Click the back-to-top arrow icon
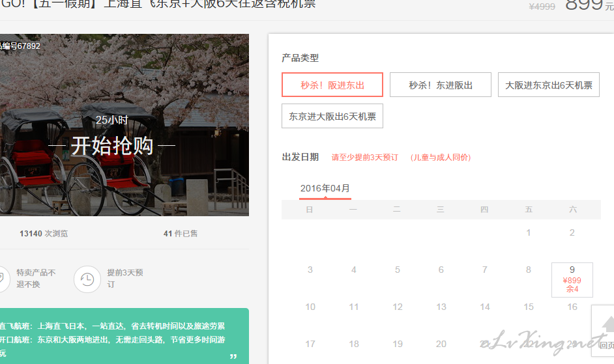The image size is (614, 364). pos(608,324)
